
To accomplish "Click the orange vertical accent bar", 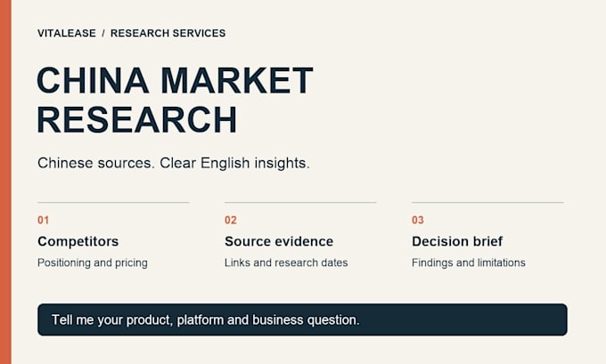I will point(5,182).
